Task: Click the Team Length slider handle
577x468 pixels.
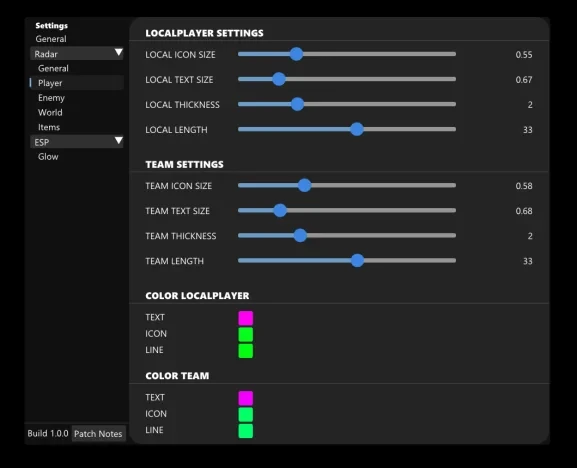Action: pyautogui.click(x=357, y=260)
